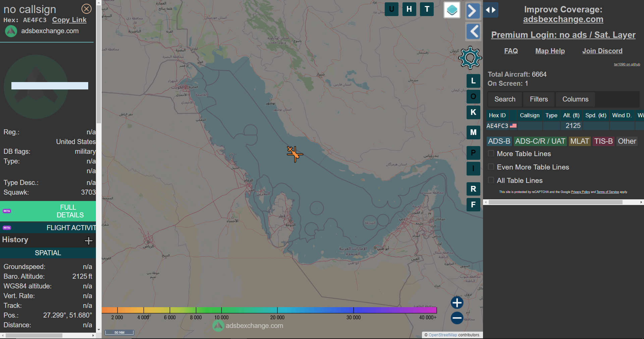
Task: Open the adsbexchange.com coverage link
Action: coord(563,19)
